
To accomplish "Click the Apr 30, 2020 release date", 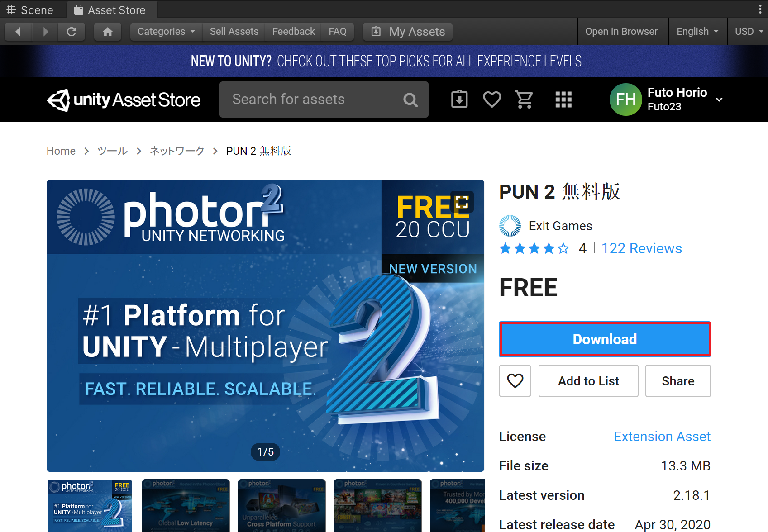I will click(x=673, y=525).
